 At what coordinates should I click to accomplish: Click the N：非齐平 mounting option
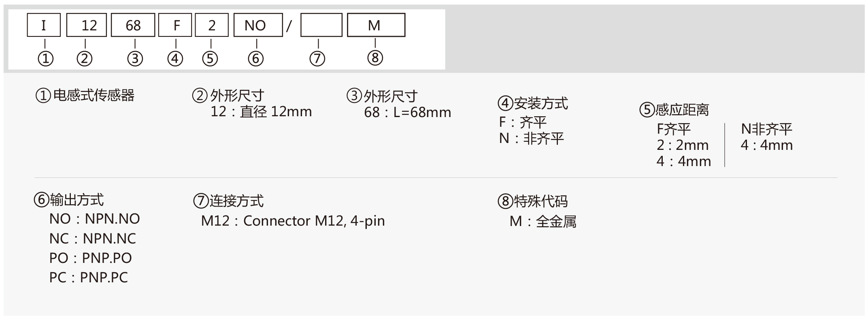click(x=531, y=139)
